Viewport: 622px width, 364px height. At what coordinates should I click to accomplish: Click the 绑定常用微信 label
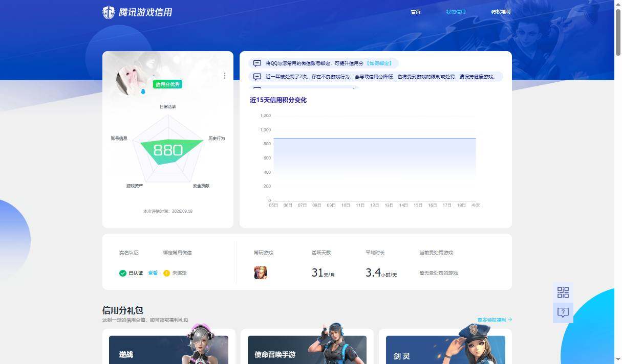[178, 253]
